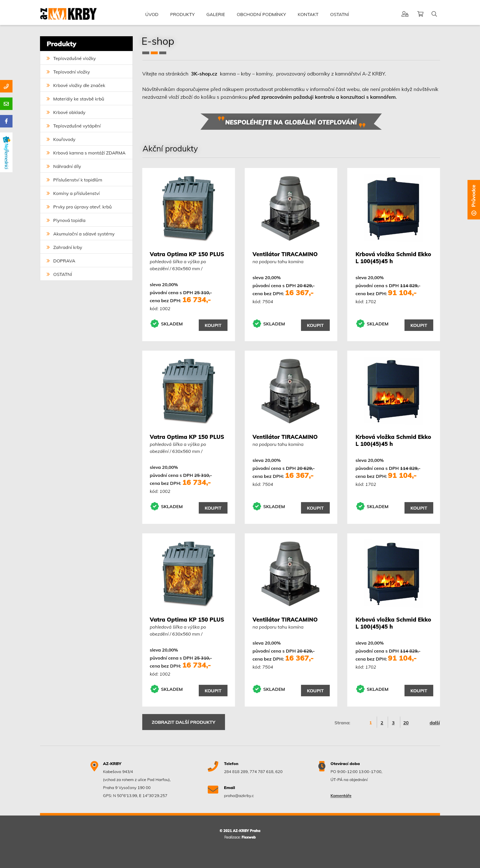Open the KONTAKT menu item
This screenshot has height=868, width=480.
tap(308, 14)
